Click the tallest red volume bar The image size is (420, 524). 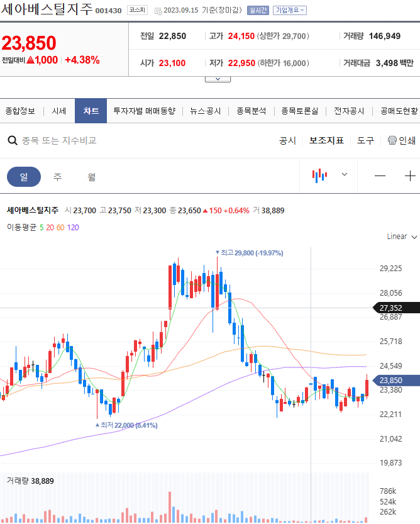coord(170,507)
